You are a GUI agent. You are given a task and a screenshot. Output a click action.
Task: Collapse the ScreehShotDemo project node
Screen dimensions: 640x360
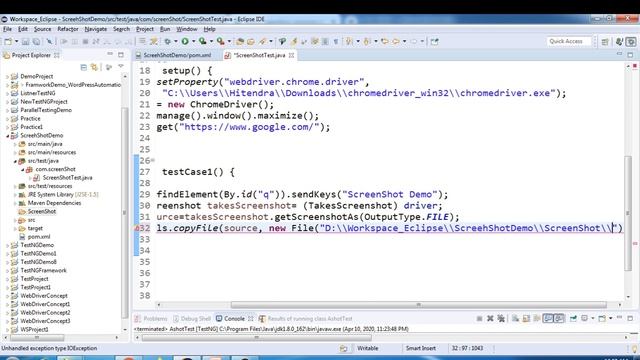tap(7, 136)
